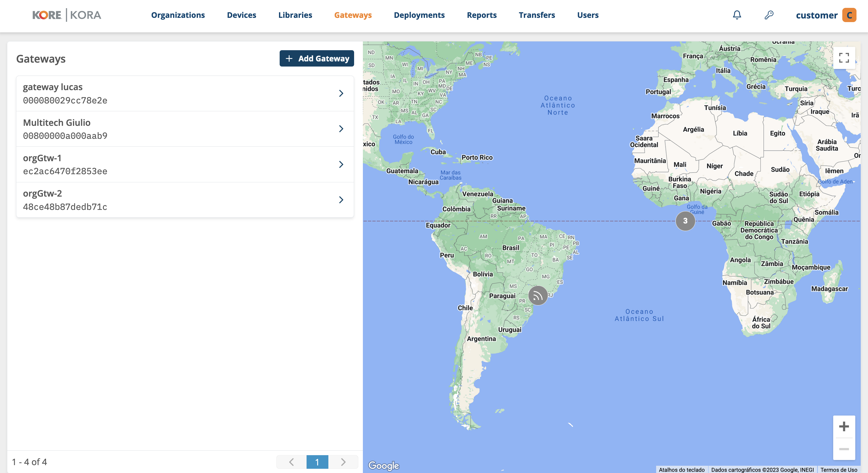Image resolution: width=868 pixels, height=473 pixels.
Task: Select page 1 in pagination
Action: [x=317, y=462]
